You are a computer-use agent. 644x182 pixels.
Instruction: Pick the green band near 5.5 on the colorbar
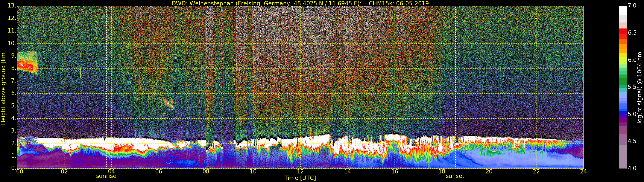(x=623, y=82)
